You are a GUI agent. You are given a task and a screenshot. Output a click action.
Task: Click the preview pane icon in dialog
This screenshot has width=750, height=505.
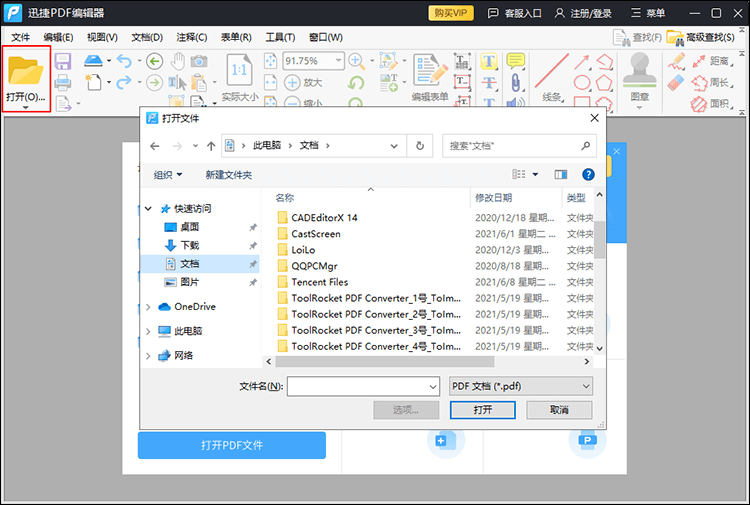point(561,175)
